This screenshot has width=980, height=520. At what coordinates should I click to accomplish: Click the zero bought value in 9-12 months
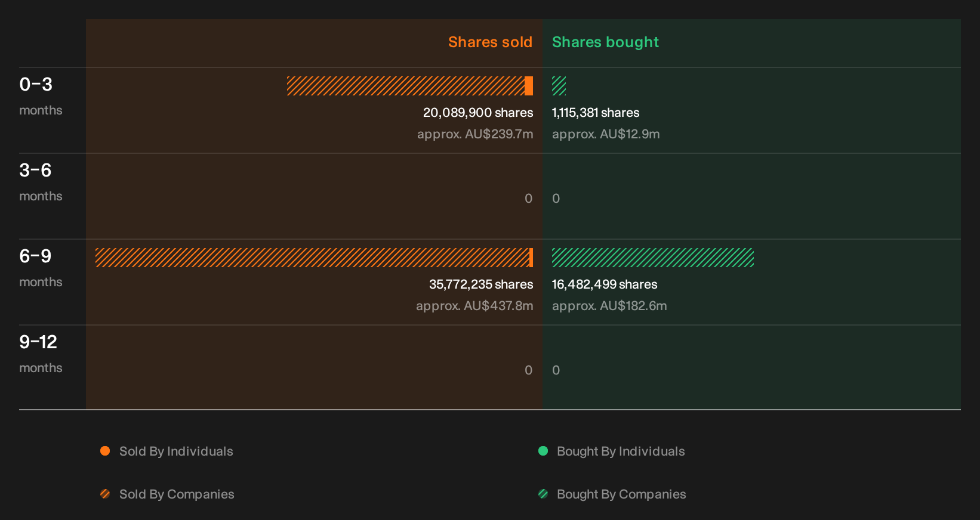[556, 370]
